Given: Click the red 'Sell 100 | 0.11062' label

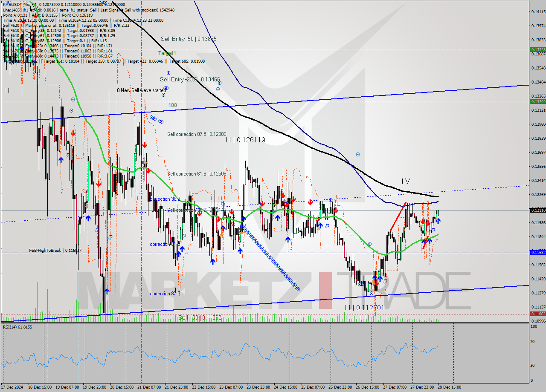Looking at the screenshot, I should coord(200,317).
